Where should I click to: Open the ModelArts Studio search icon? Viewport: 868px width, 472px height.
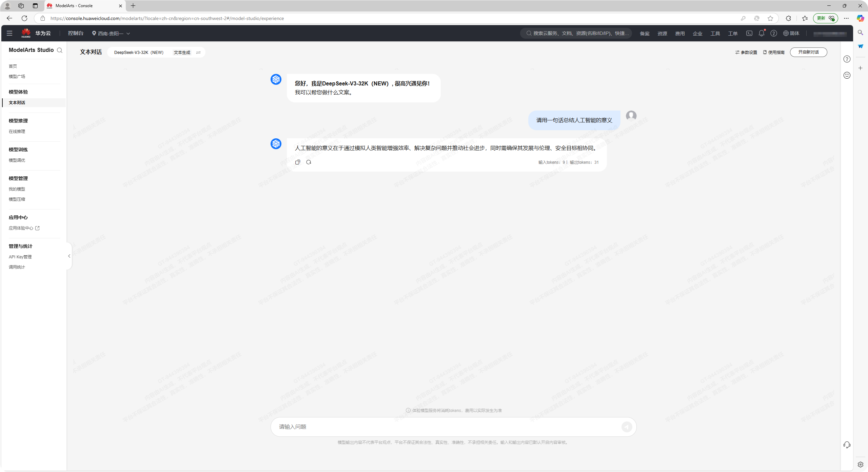point(60,50)
